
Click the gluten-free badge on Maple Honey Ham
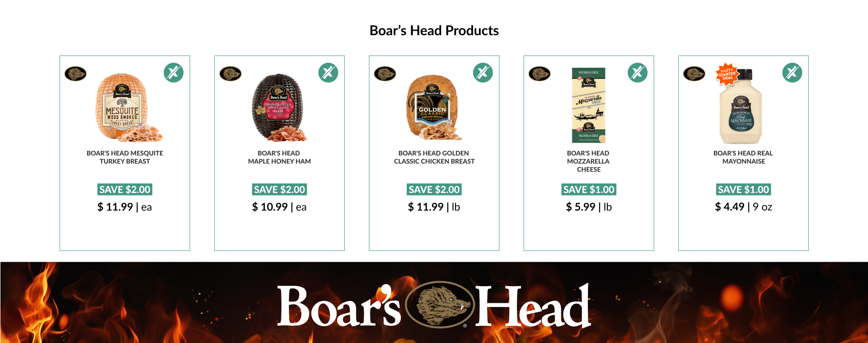(328, 73)
